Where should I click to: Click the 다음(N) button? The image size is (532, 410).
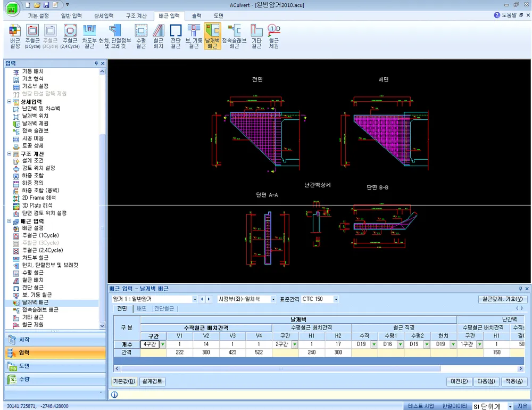coord(486,381)
